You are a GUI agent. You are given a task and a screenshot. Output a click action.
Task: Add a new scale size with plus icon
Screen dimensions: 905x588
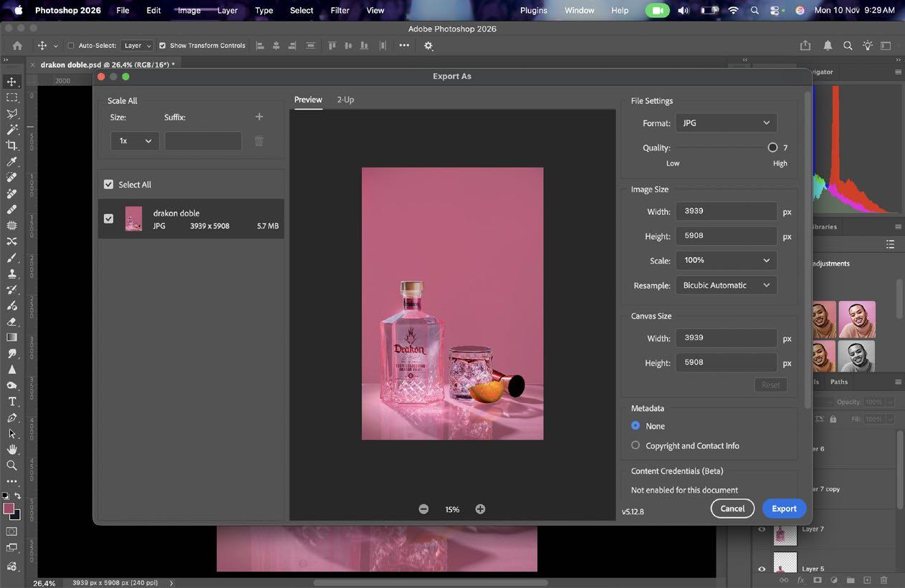[259, 117]
